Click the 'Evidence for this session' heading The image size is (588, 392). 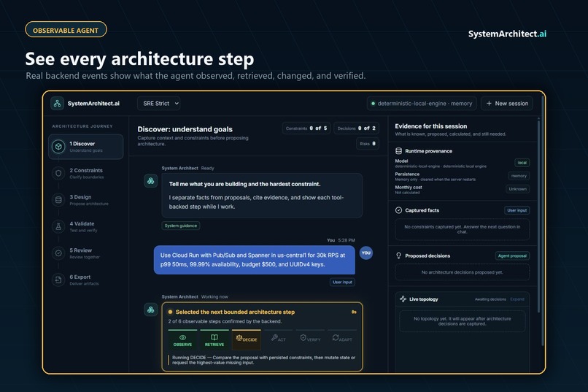[431, 126]
